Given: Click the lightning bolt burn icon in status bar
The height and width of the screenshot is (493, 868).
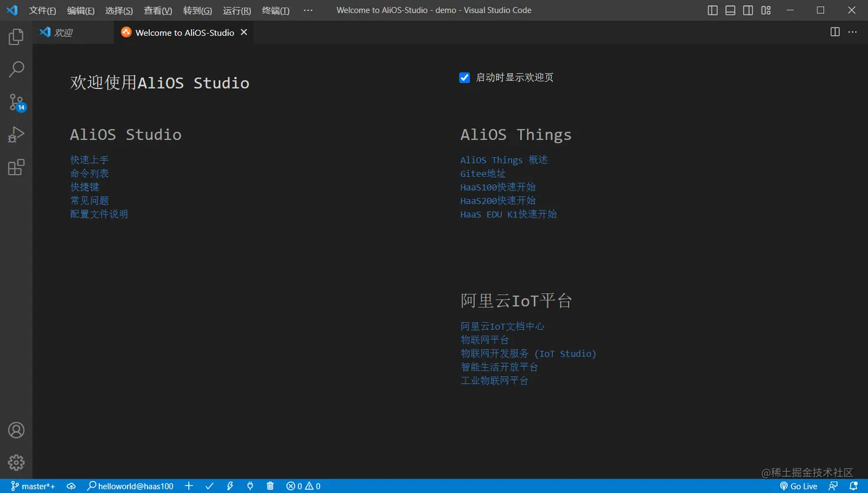Looking at the screenshot, I should (230, 486).
